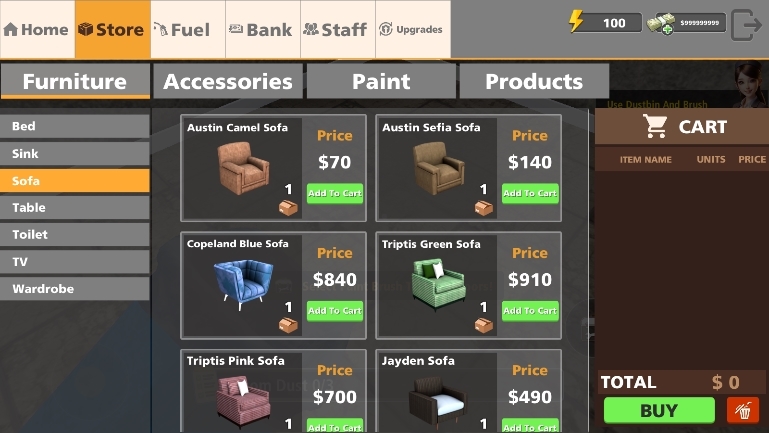
Task: Click the assistant avatar portrait
Action: (x=750, y=84)
